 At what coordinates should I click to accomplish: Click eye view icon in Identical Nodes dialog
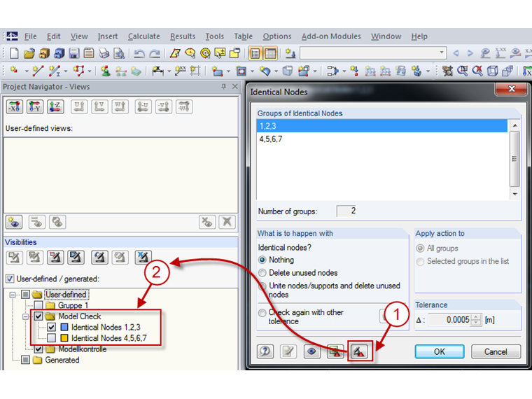pos(311,351)
